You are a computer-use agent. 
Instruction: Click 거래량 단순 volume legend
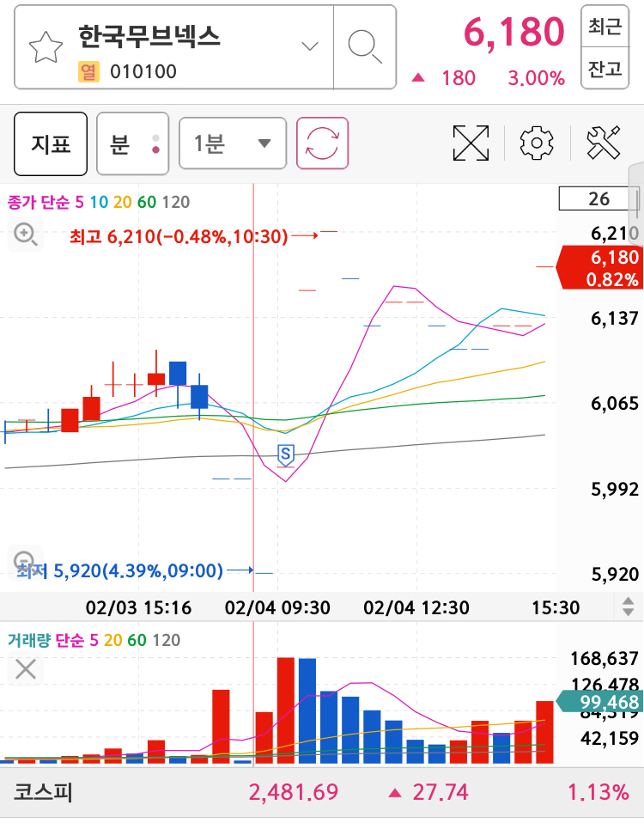click(46, 640)
